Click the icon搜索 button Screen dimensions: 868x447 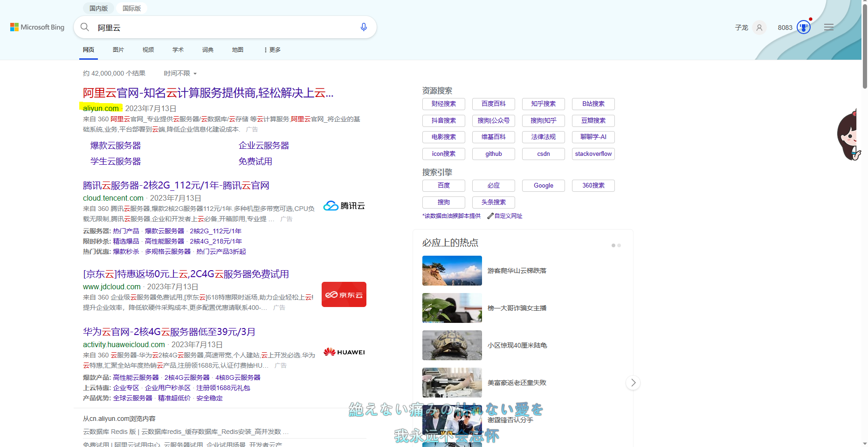pyautogui.click(x=444, y=154)
